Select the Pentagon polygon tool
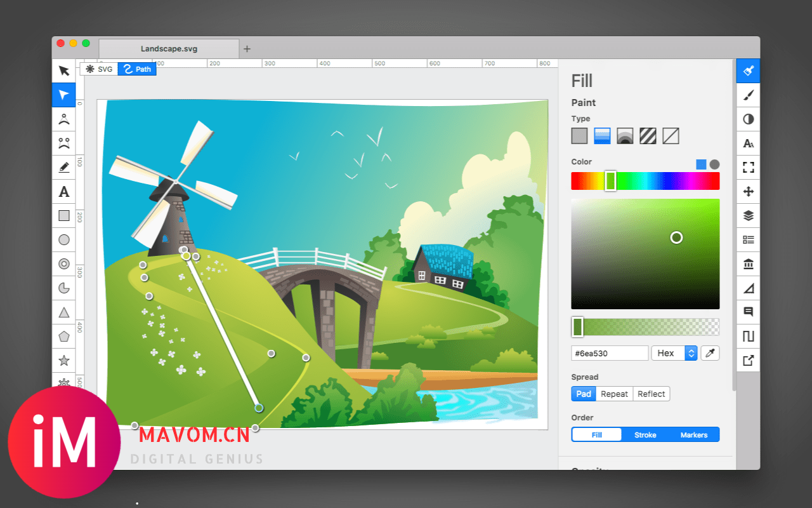 coord(63,336)
